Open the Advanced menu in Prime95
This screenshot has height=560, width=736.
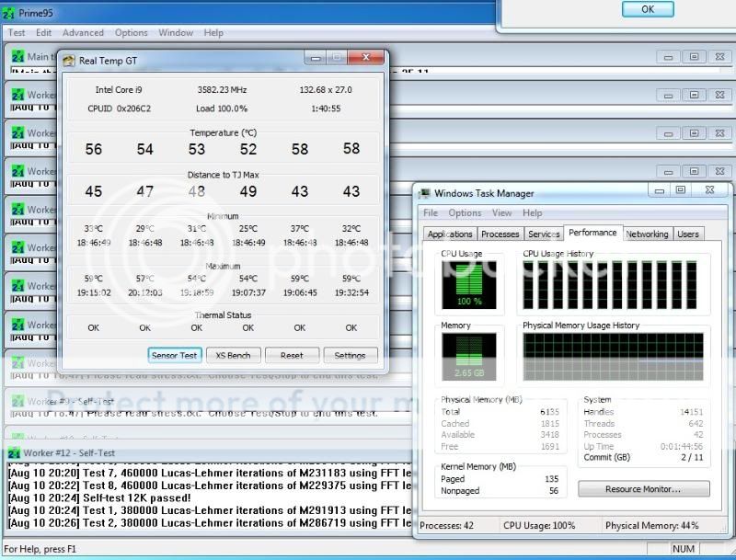coord(83,33)
